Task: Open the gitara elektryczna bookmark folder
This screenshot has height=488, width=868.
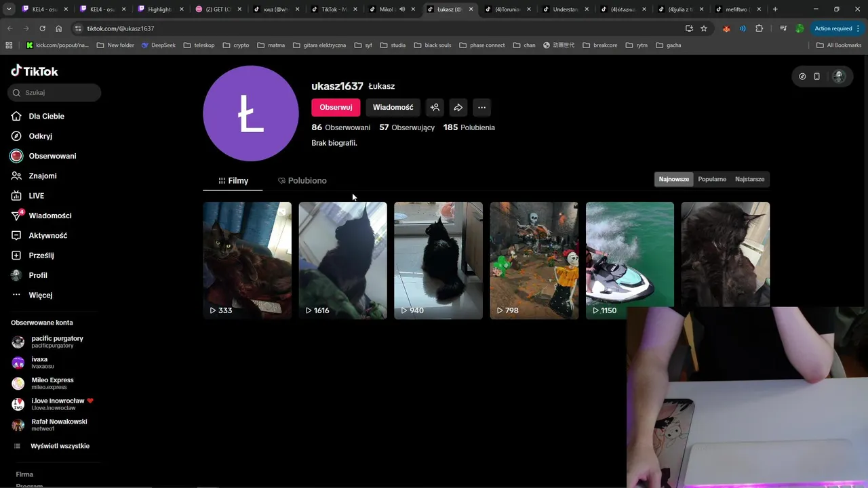Action: (x=320, y=45)
